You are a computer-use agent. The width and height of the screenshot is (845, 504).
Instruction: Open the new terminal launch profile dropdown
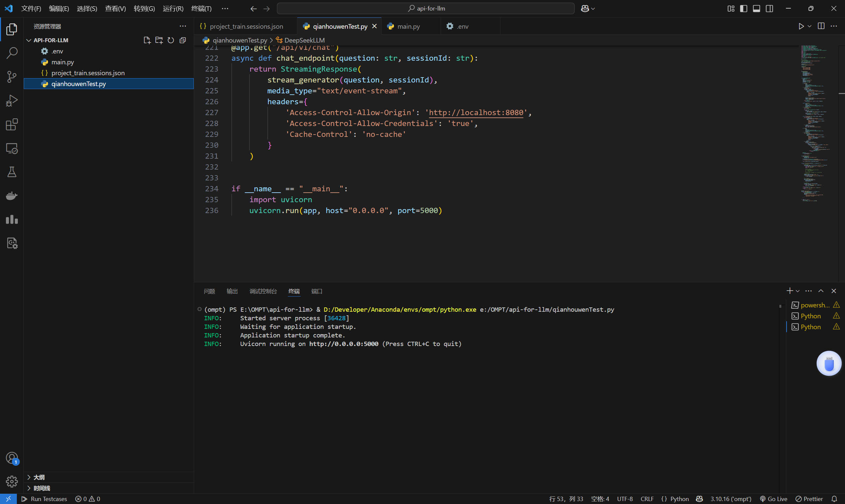(x=798, y=291)
